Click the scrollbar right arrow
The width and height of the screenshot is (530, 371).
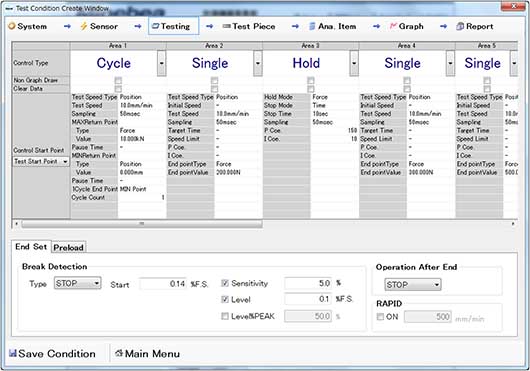(x=513, y=224)
